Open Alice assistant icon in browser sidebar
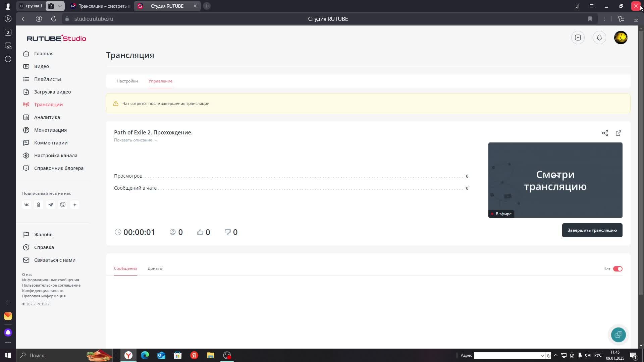 pos(8,332)
